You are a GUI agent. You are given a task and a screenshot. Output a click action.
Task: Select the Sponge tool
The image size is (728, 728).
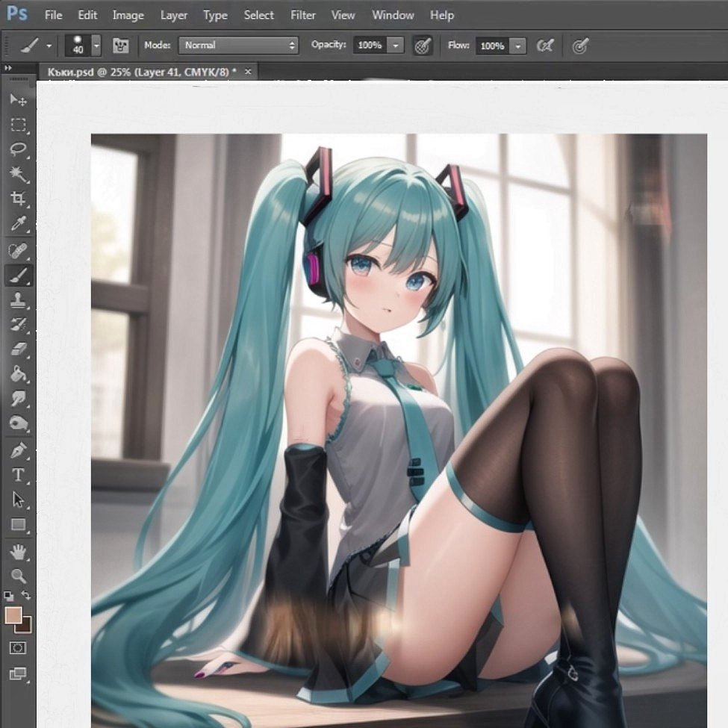(x=19, y=423)
